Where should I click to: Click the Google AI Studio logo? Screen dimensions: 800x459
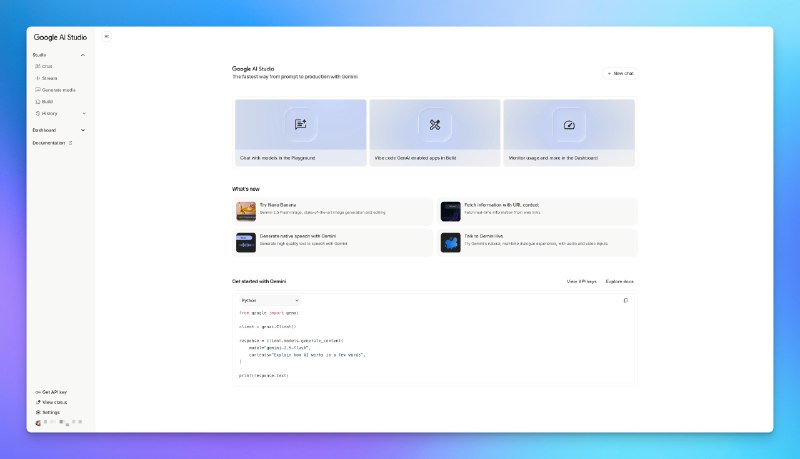click(x=60, y=37)
